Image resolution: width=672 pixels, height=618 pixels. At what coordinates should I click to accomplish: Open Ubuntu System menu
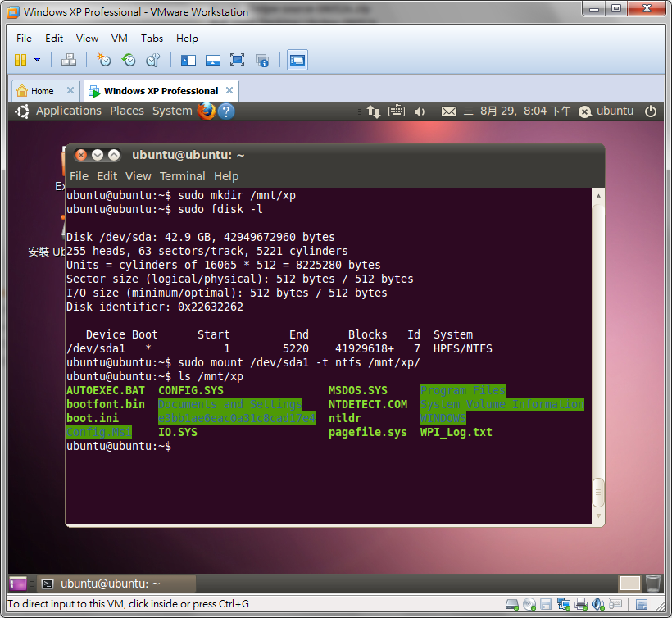[x=172, y=111]
